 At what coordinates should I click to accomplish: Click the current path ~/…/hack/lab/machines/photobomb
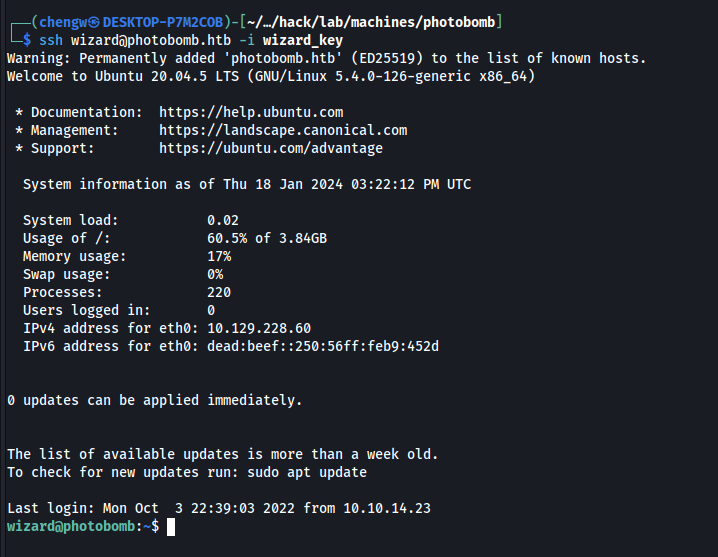pyautogui.click(x=371, y=22)
